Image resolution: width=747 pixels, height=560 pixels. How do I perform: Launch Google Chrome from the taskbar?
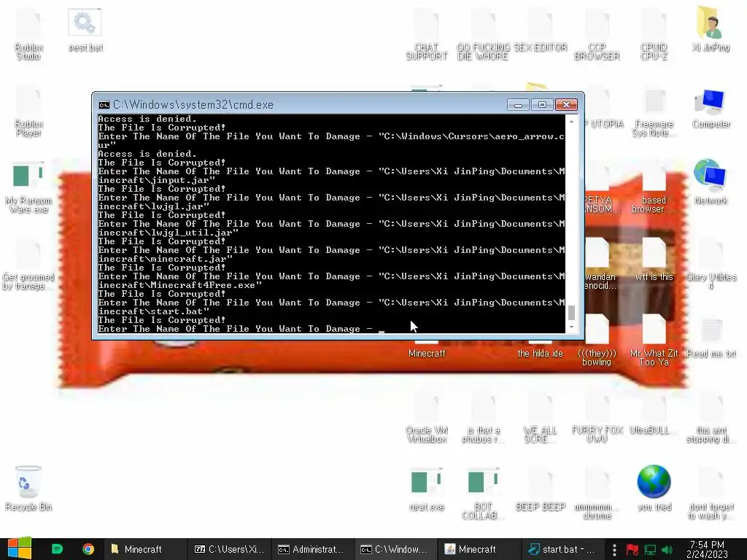pos(88,549)
